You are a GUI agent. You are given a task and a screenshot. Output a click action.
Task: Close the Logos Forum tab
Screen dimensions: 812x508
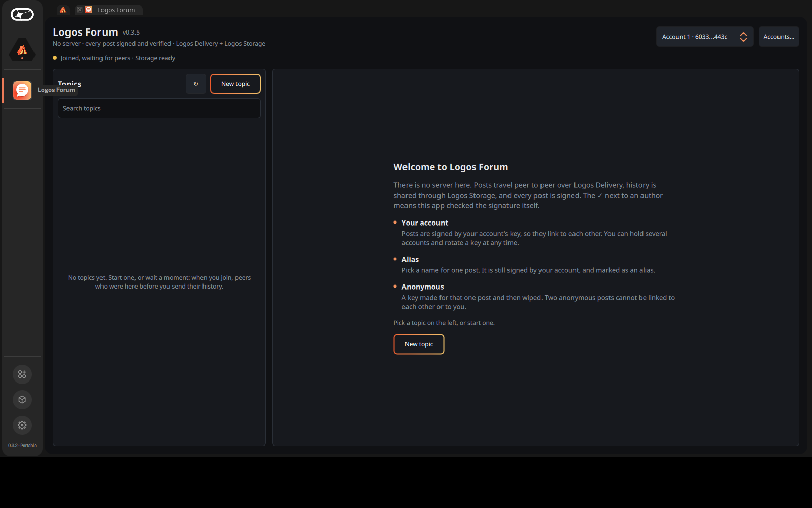80,10
